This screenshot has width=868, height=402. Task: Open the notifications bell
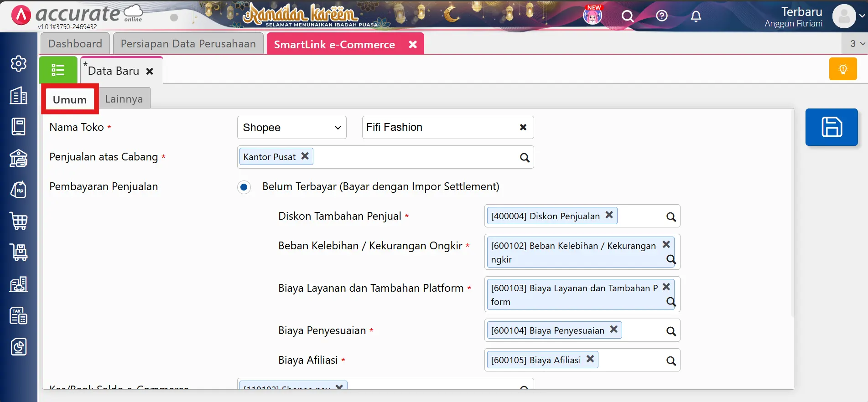coord(696,16)
